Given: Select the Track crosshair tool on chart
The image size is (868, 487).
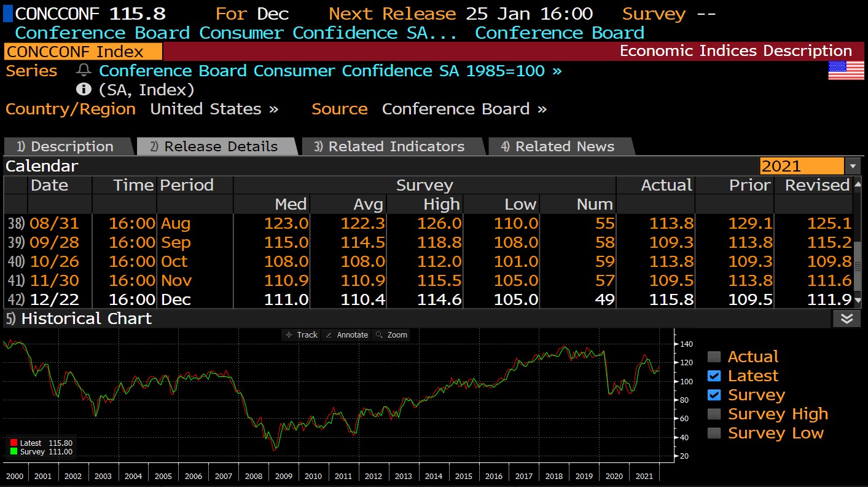Looking at the screenshot, I should point(300,335).
